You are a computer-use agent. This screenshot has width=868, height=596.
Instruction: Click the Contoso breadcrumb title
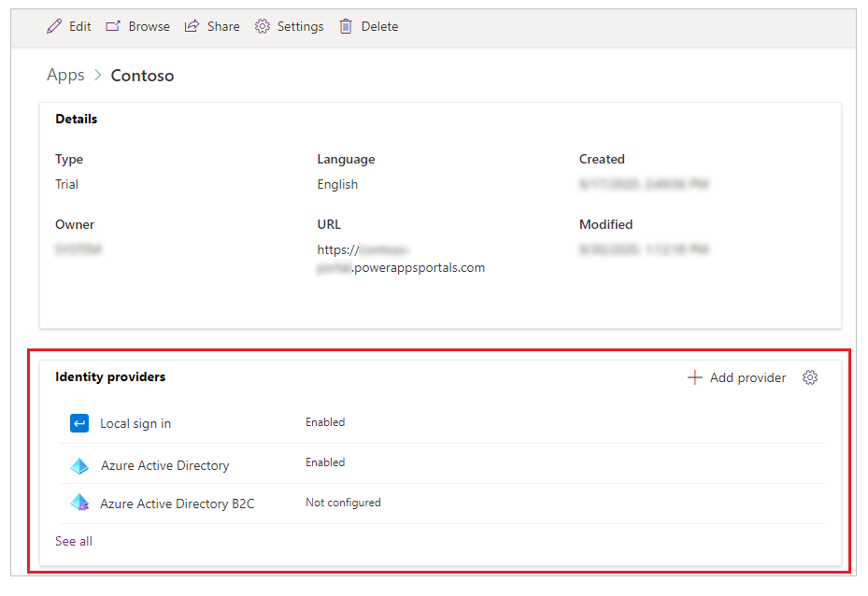(142, 76)
